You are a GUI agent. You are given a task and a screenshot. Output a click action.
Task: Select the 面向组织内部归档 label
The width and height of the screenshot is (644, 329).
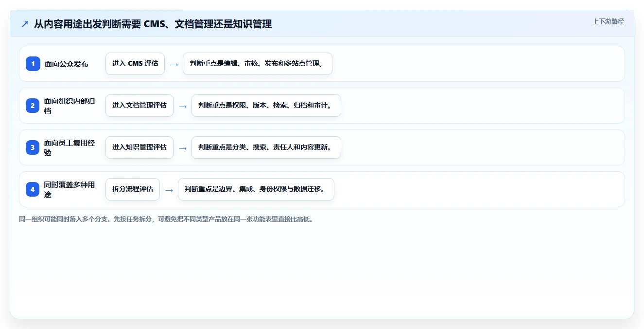pyautogui.click(x=70, y=106)
